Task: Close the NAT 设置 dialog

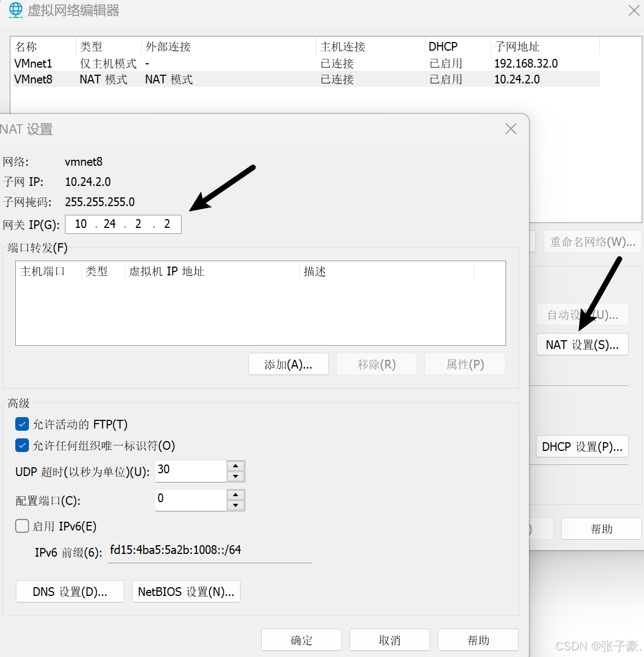Action: 511,129
